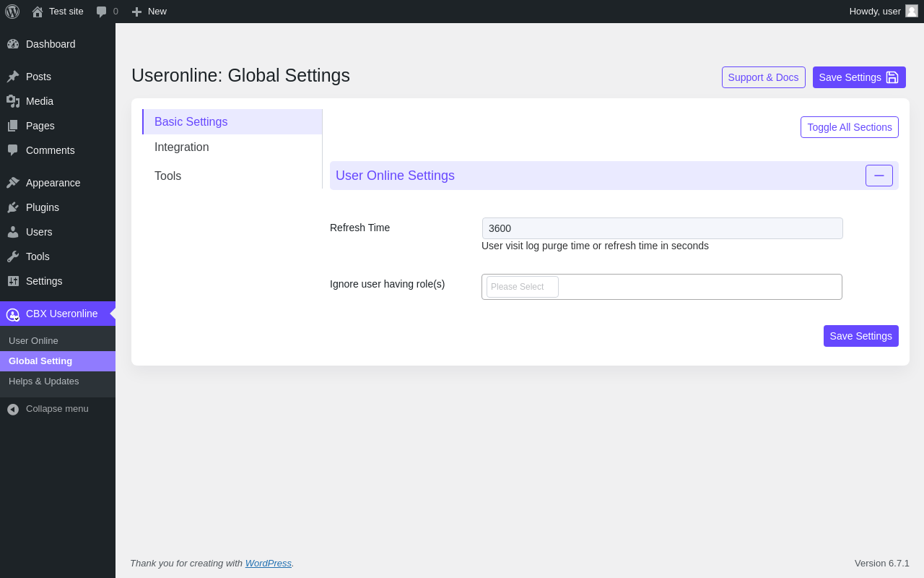The width and height of the screenshot is (924, 578).
Task: Click the Settings sliders icon
Action: click(13, 281)
